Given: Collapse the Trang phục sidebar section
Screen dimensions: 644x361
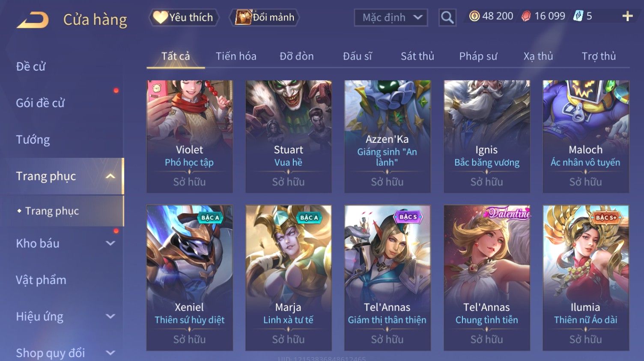Looking at the screenshot, I should [x=110, y=176].
